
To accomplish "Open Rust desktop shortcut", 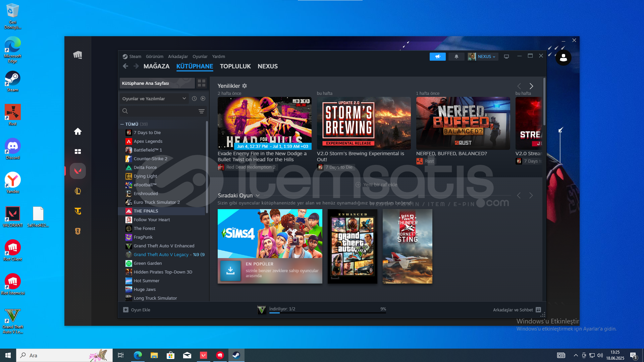I will (13, 115).
